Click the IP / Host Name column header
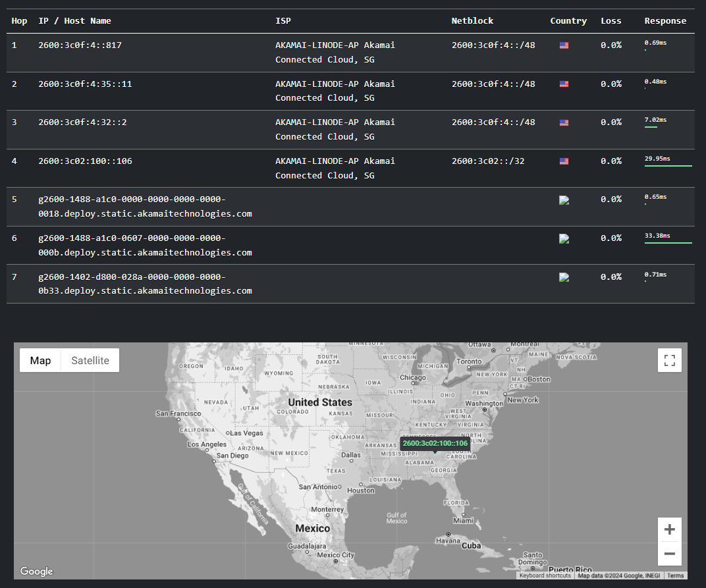This screenshot has height=588, width=706. point(74,20)
